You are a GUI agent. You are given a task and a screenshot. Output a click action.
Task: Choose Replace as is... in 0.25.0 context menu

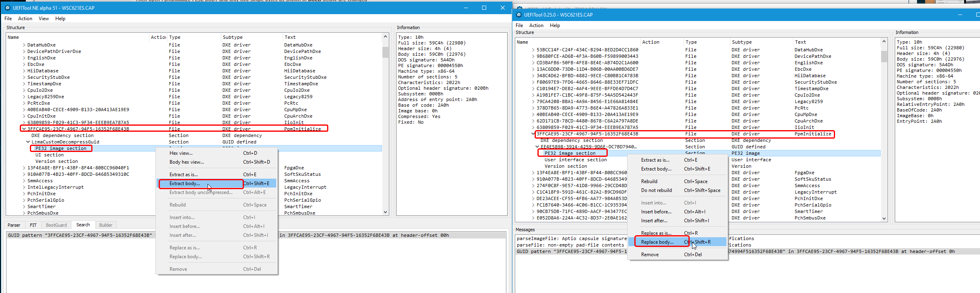click(678, 233)
